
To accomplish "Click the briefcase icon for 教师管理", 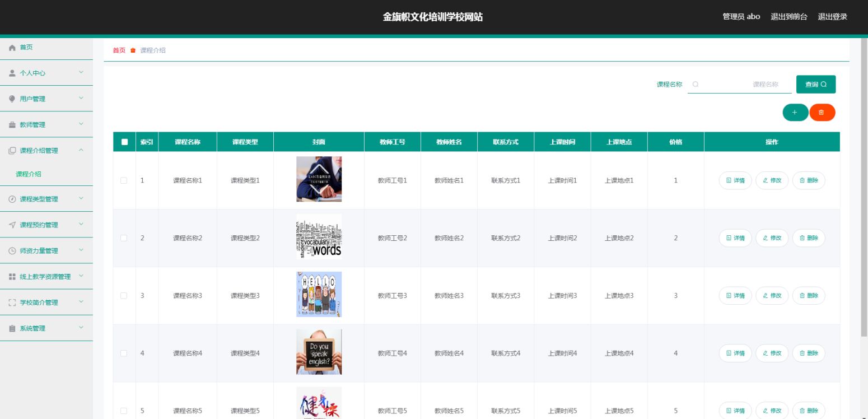I will pos(12,125).
